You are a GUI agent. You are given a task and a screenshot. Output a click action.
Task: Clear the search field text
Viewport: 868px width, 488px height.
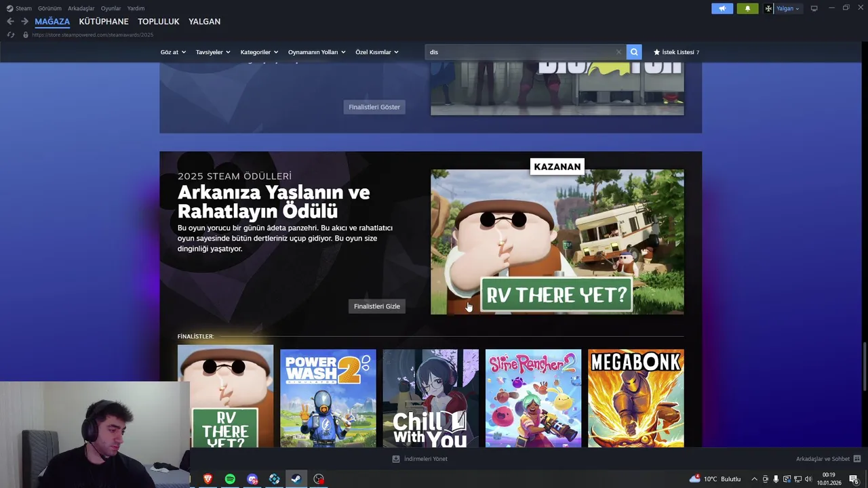(618, 52)
